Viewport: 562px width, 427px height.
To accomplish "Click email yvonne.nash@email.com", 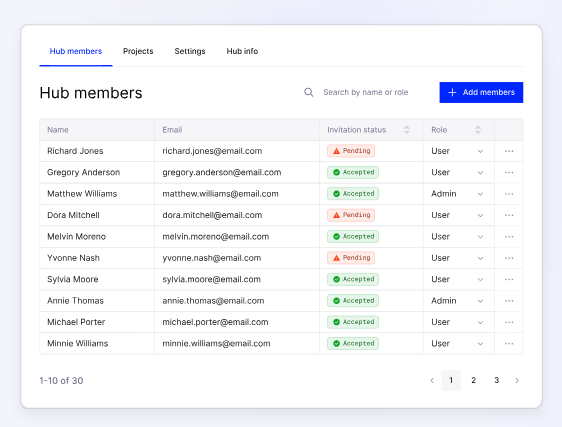I will [x=211, y=258].
